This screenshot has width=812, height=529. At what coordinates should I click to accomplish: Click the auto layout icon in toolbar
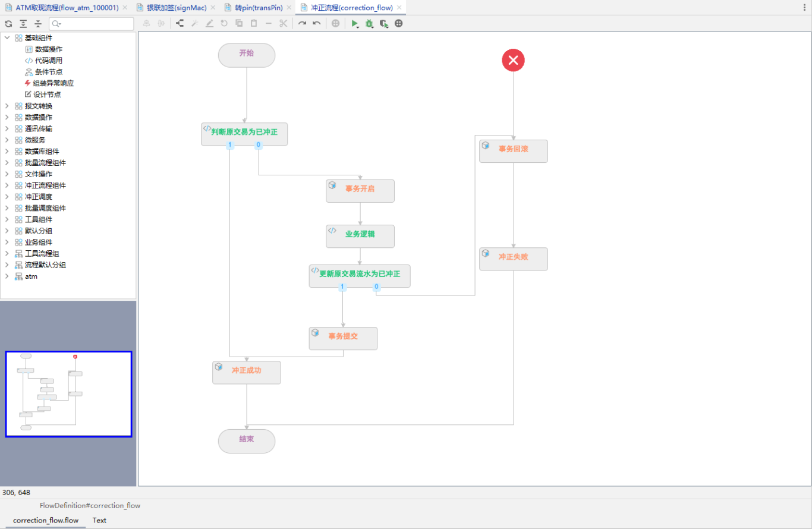(180, 24)
